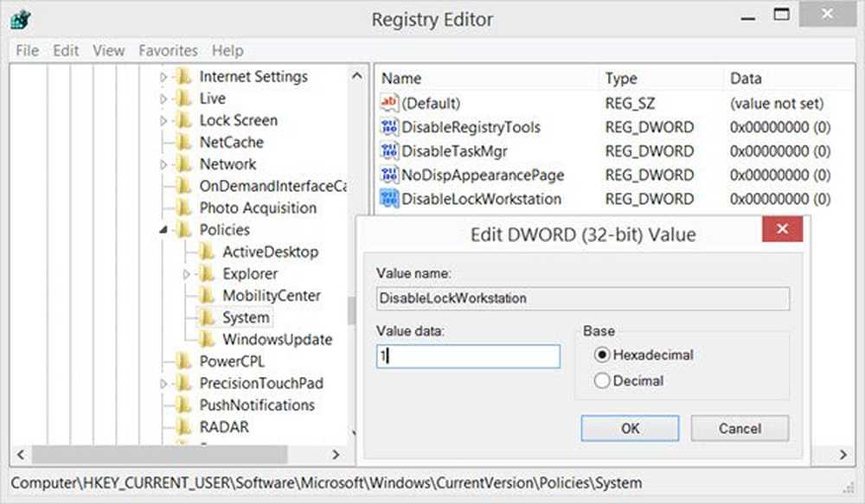865x504 pixels.
Task: Confirm the value with OK button
Action: click(x=630, y=429)
